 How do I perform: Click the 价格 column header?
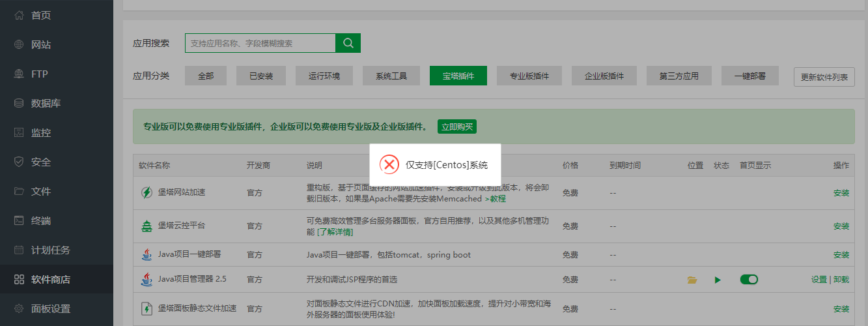[x=570, y=166]
